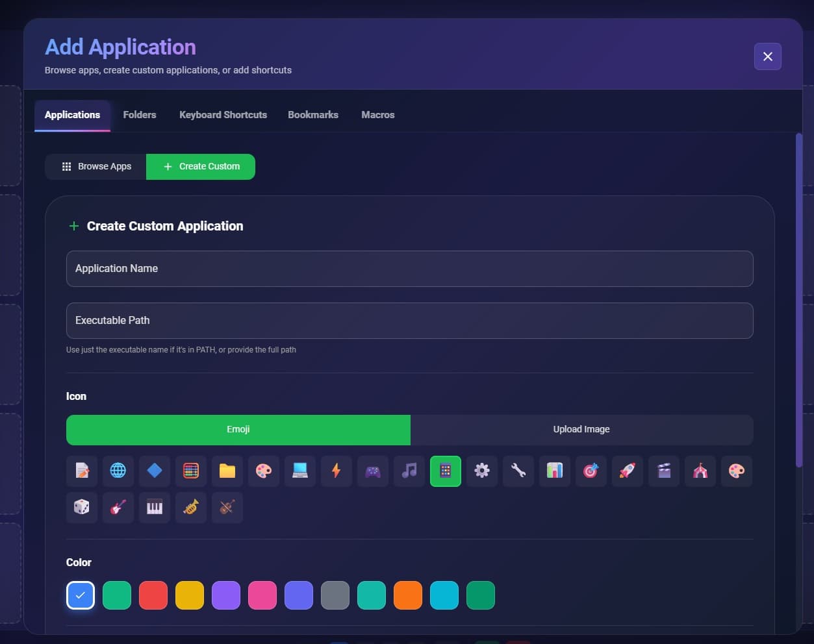
Task: Choose the trumpet emoji icon
Action: point(190,507)
